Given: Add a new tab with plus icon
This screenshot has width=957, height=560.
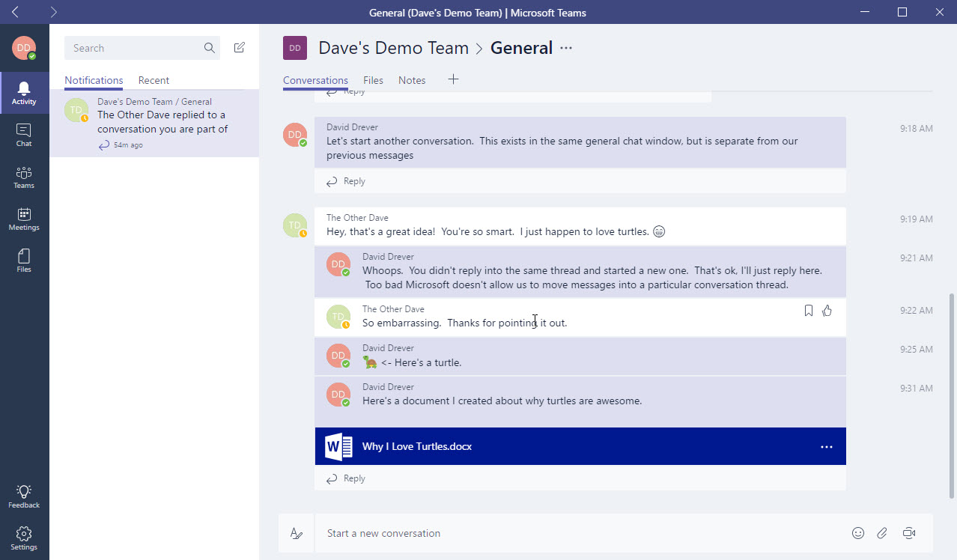Looking at the screenshot, I should click(x=453, y=79).
